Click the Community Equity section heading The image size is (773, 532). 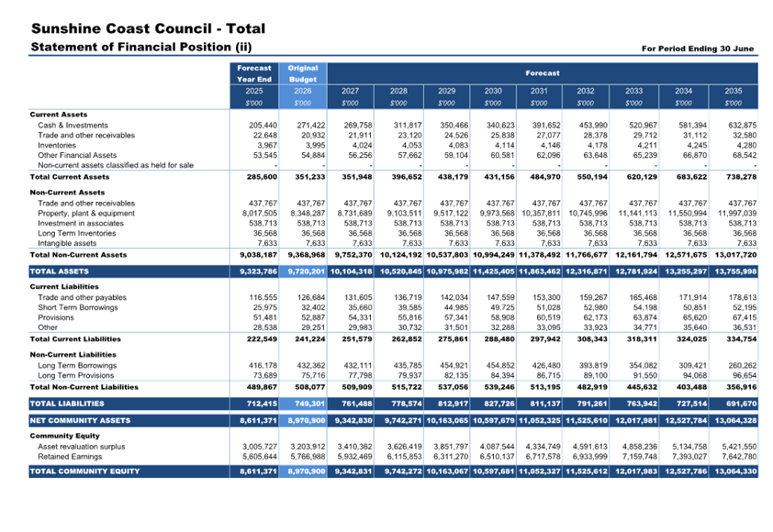pos(63,436)
